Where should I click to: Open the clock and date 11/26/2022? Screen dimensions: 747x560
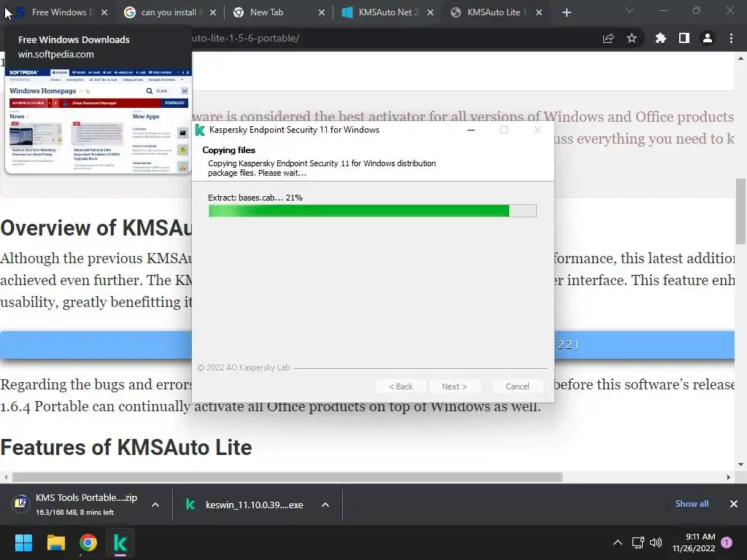(x=694, y=542)
